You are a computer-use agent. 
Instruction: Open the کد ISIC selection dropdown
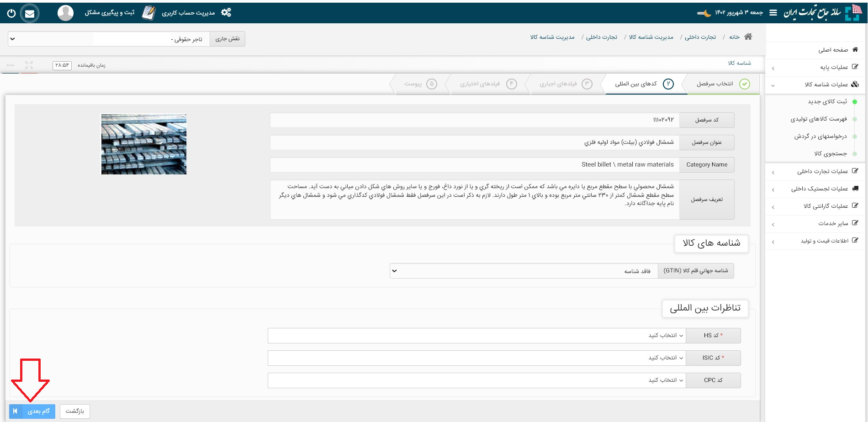(x=477, y=358)
